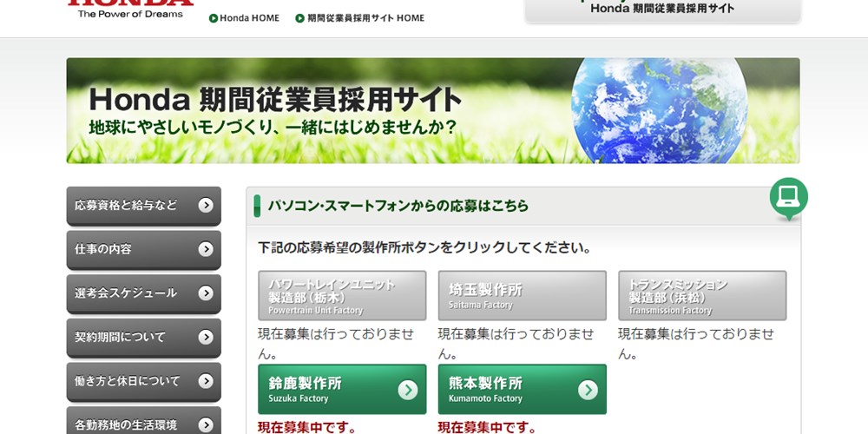Image resolution: width=868 pixels, height=434 pixels.
Task: Click 下記の応募希望の製作所ボタン instruction text
Action: click(424, 247)
